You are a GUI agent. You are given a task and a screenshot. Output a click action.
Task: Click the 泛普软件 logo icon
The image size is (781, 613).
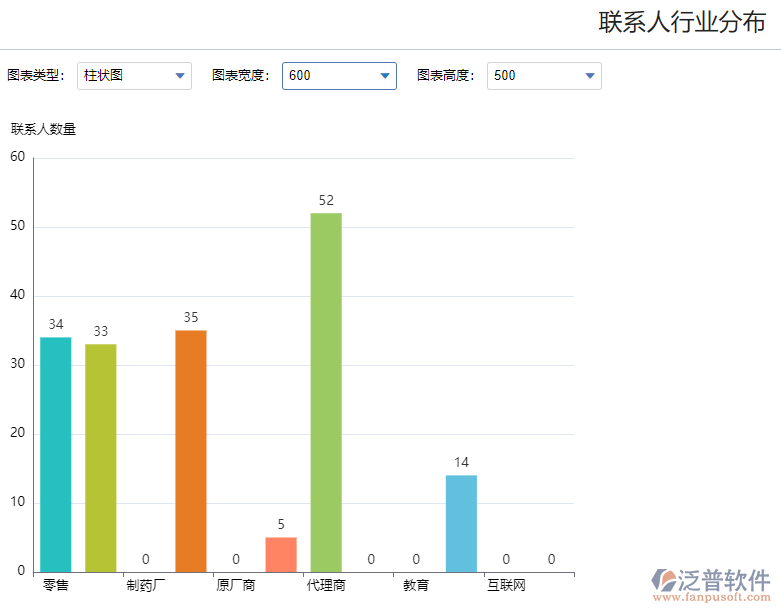[663, 580]
